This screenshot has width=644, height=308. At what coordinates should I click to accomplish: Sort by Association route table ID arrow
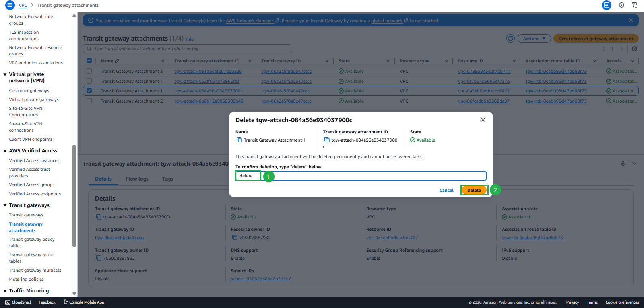[594, 61]
